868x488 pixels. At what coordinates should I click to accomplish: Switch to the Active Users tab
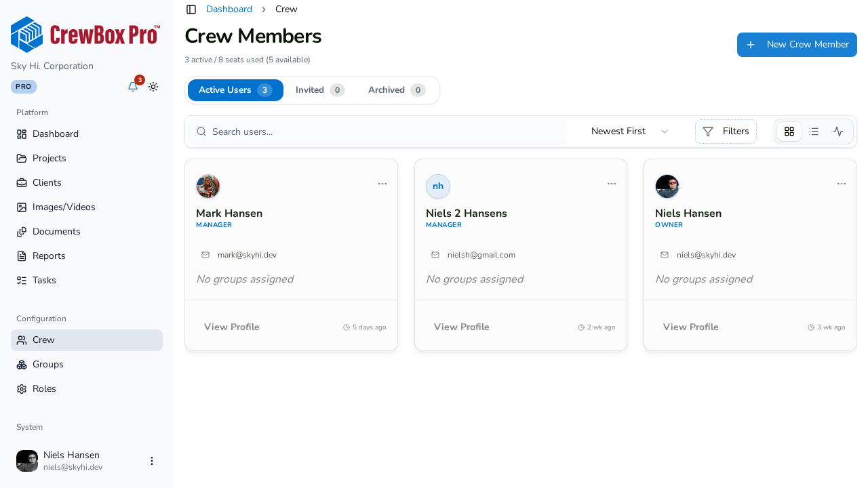tap(235, 90)
